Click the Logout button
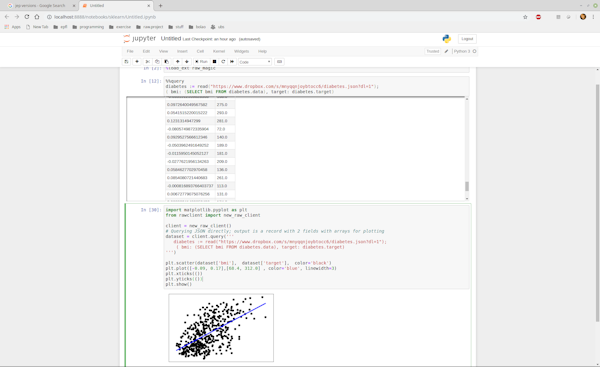This screenshot has height=367, width=600. [x=467, y=39]
